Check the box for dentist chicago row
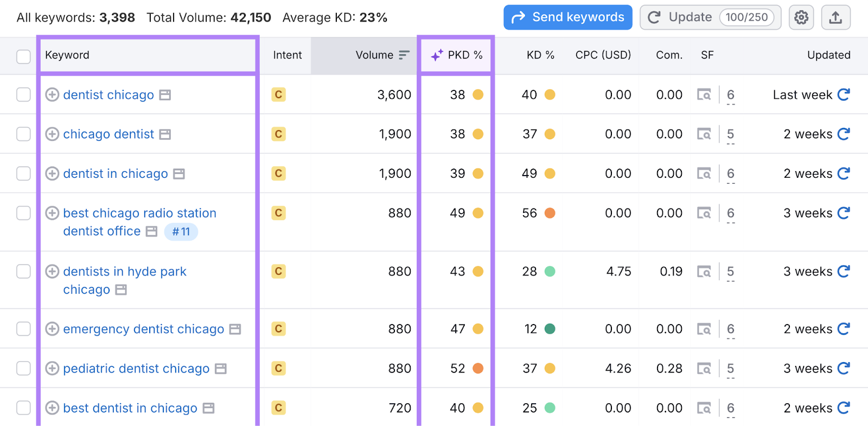Screen dimensions: 868x426 point(23,95)
